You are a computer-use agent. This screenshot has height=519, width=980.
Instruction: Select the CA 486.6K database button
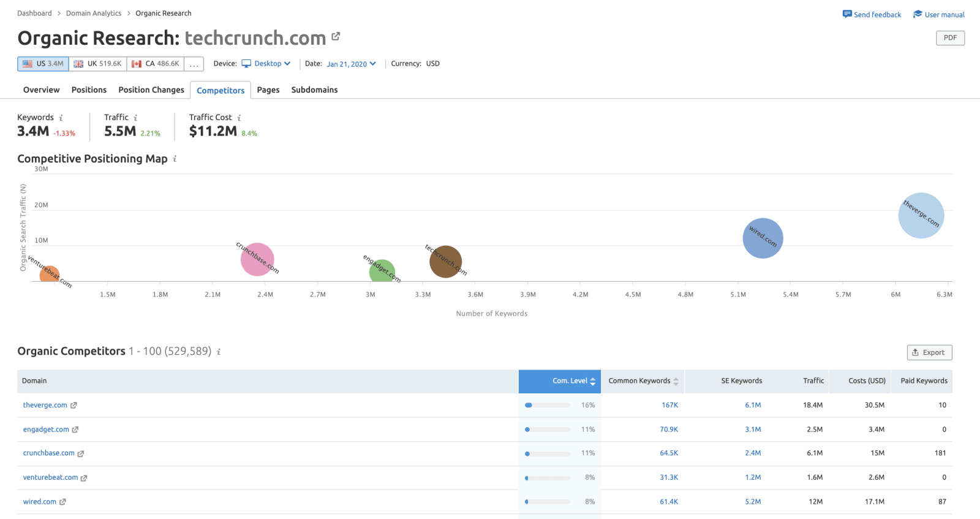pyautogui.click(x=156, y=64)
